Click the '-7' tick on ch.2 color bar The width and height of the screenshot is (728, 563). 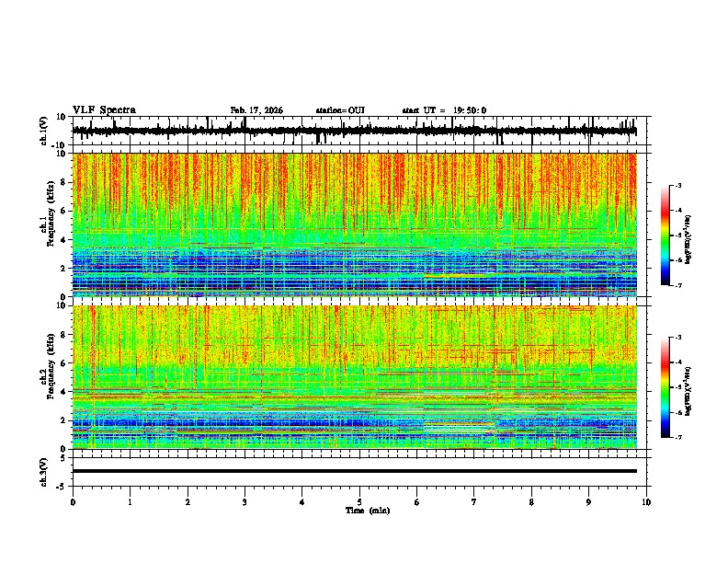[678, 438]
